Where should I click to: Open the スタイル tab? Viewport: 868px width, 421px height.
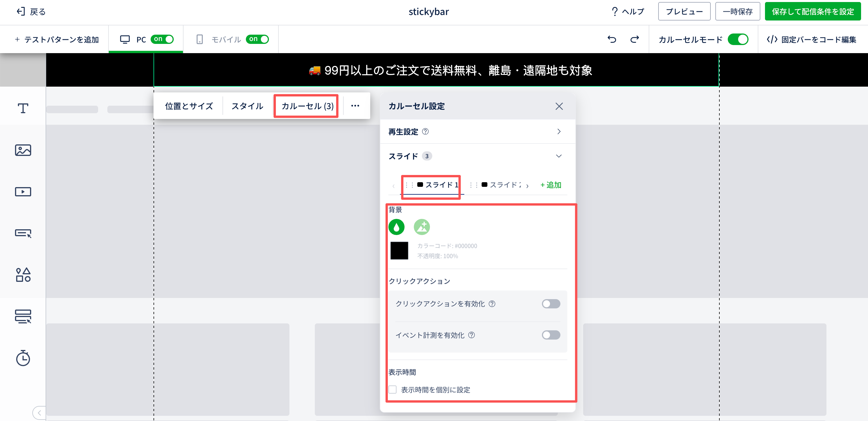pos(247,106)
